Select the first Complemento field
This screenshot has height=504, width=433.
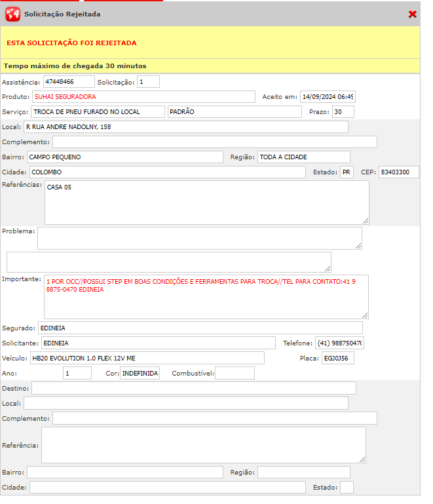tap(215, 142)
